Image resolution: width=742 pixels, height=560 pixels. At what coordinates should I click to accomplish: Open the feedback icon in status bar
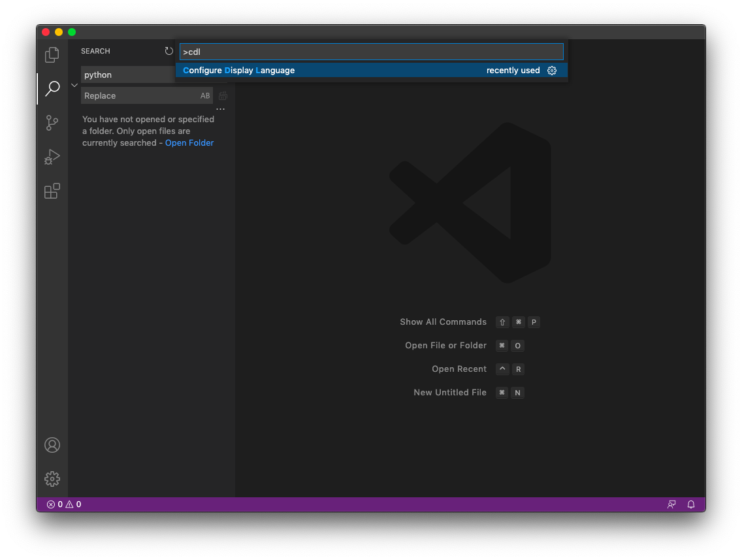(x=671, y=504)
